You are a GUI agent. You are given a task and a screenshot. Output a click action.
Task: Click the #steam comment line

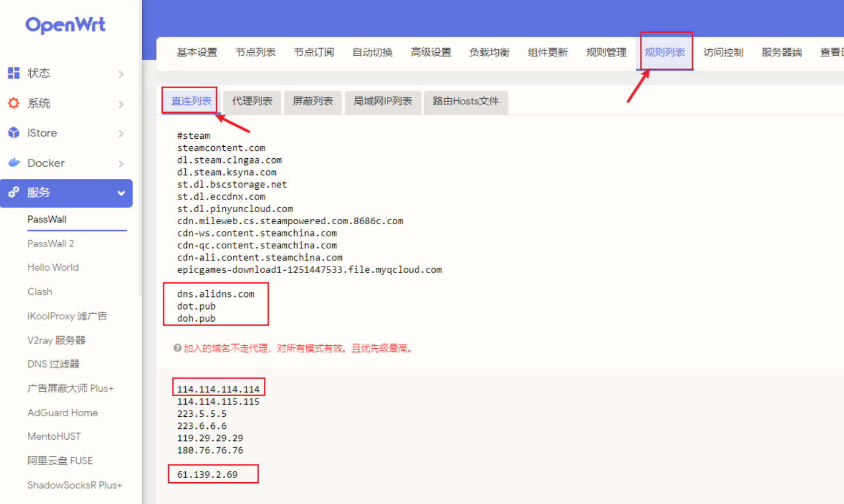click(x=194, y=136)
